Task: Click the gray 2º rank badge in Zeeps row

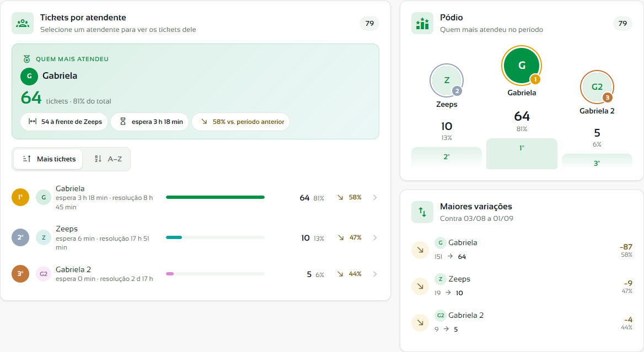Action: (20, 237)
